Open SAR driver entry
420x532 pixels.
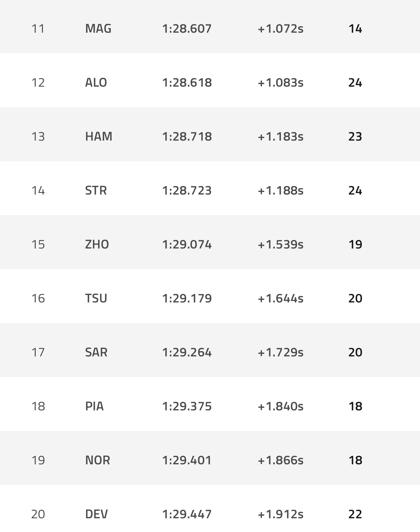pos(96,352)
